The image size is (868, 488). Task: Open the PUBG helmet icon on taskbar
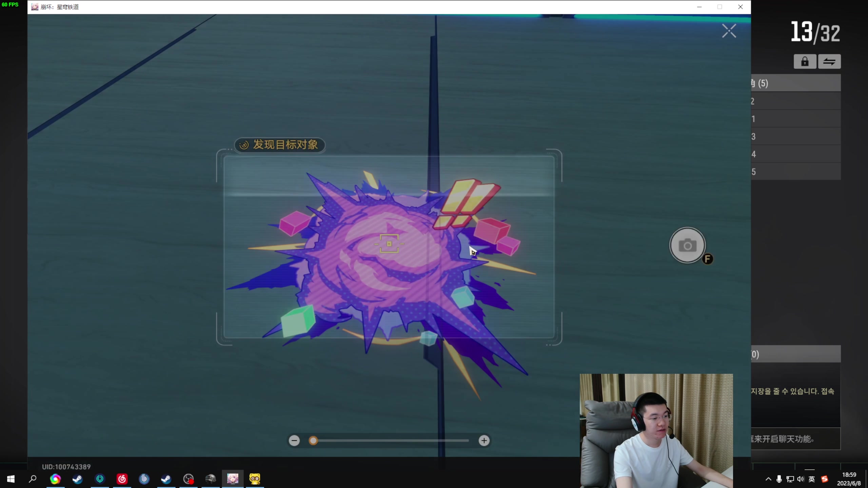pos(211,479)
